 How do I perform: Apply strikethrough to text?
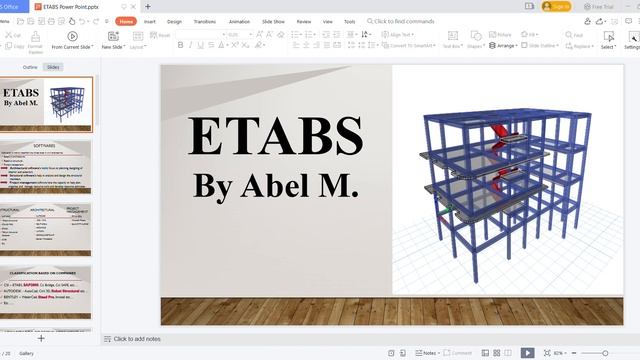[x=211, y=45]
